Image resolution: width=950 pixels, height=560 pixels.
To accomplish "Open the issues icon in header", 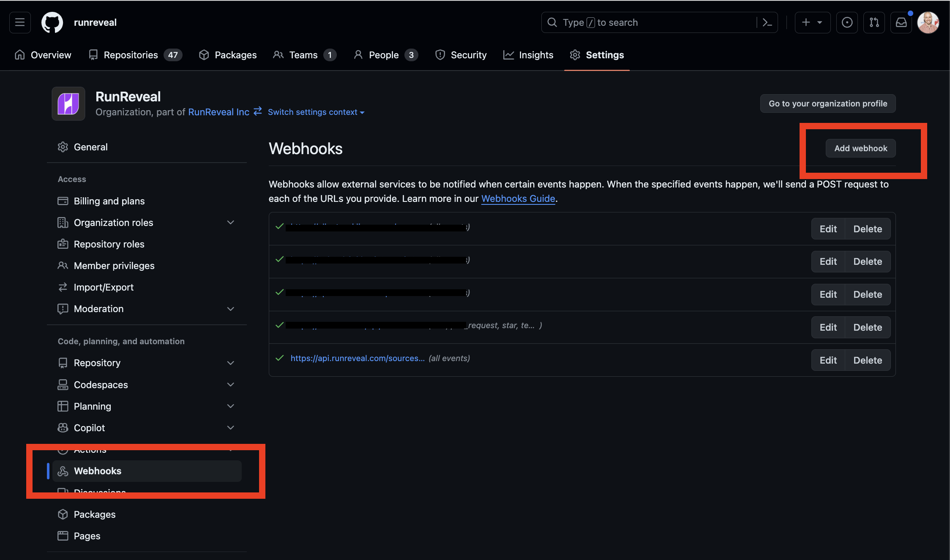I will coord(847,22).
